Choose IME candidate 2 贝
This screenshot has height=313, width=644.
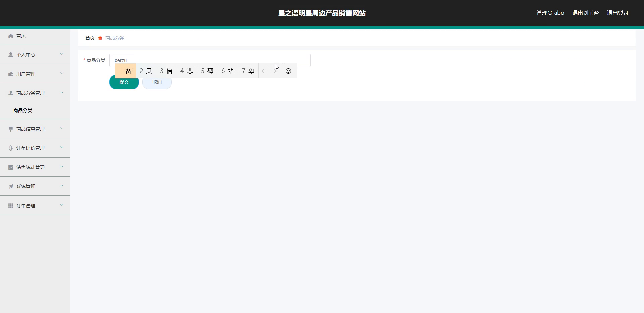146,71
